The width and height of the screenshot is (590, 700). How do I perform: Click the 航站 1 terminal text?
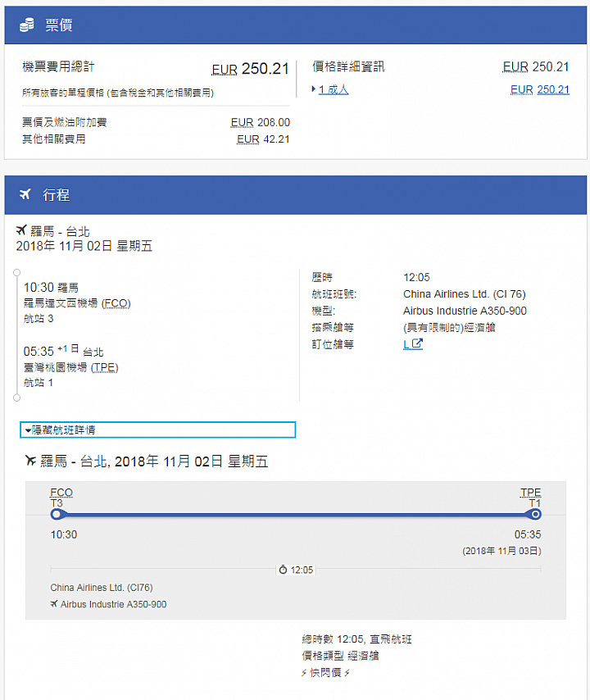tap(39, 383)
